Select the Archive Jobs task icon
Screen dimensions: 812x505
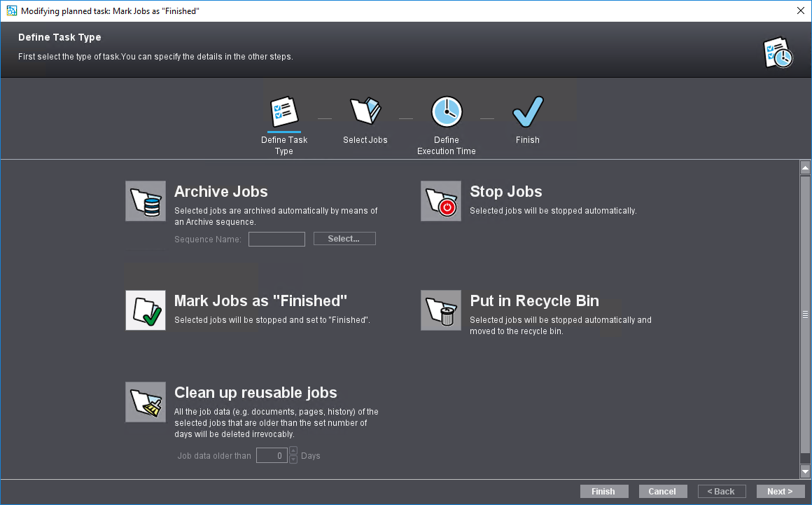click(x=146, y=201)
